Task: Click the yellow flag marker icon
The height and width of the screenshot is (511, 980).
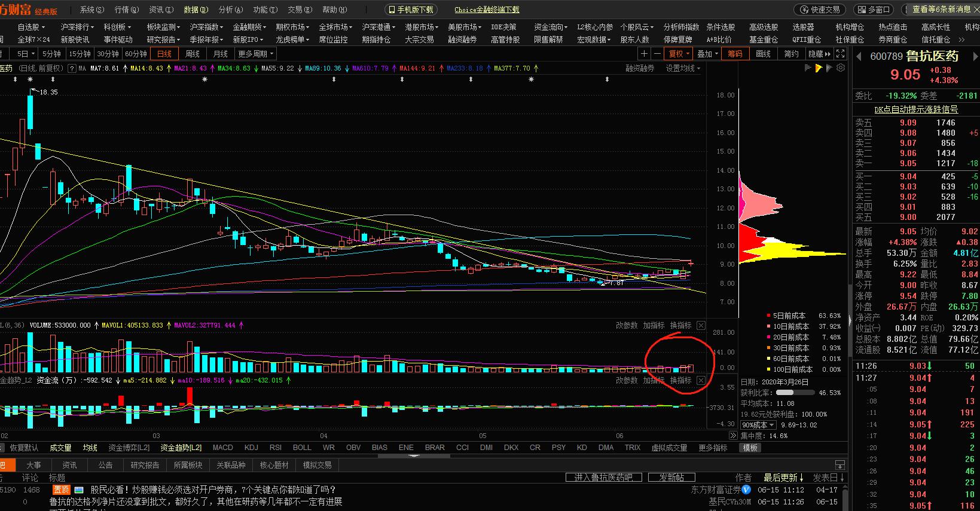Action: click(x=819, y=68)
